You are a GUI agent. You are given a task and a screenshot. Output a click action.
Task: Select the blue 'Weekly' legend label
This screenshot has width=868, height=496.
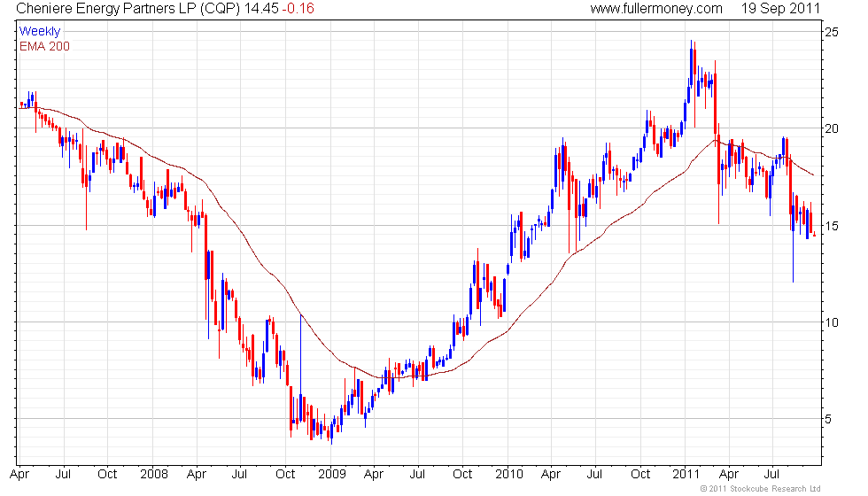[x=40, y=32]
